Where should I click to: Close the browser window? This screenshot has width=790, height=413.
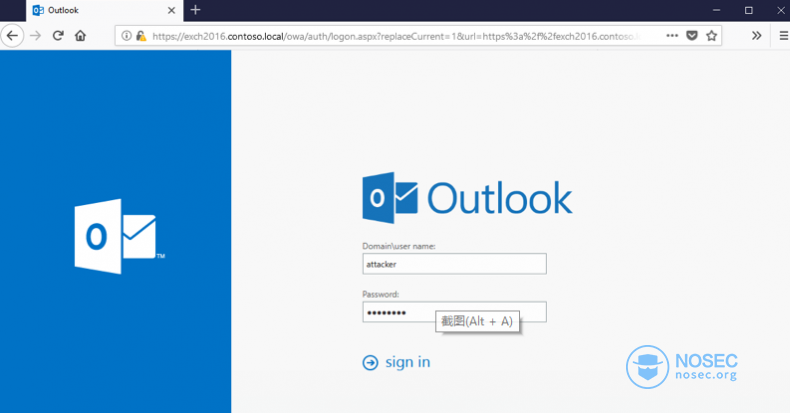pyautogui.click(x=780, y=10)
